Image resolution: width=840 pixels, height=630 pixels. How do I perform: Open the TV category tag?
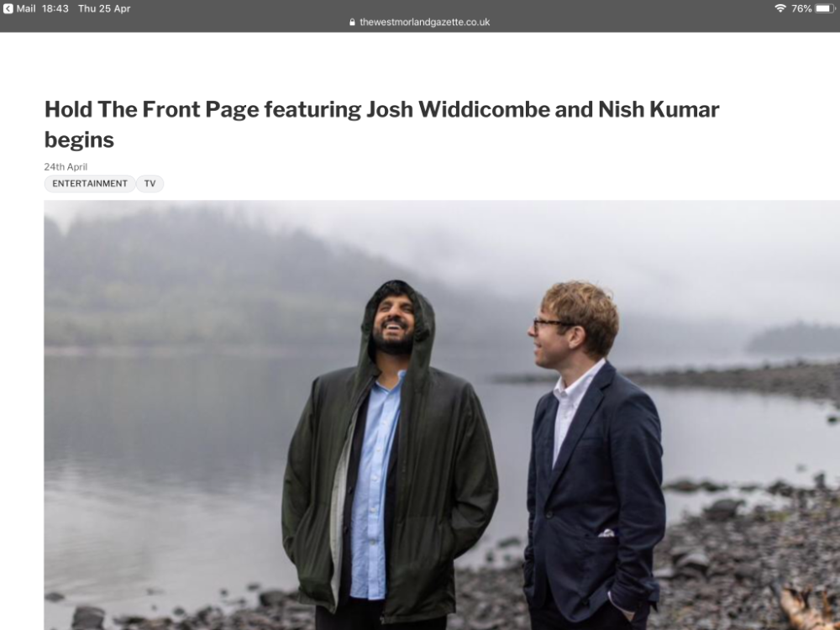pyautogui.click(x=150, y=183)
